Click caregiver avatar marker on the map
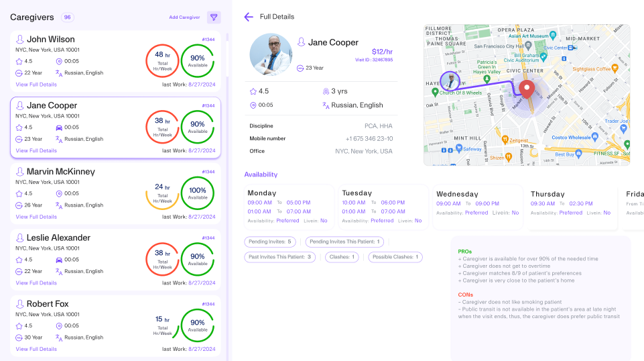Screen dimensions: 644x361 tap(450, 81)
